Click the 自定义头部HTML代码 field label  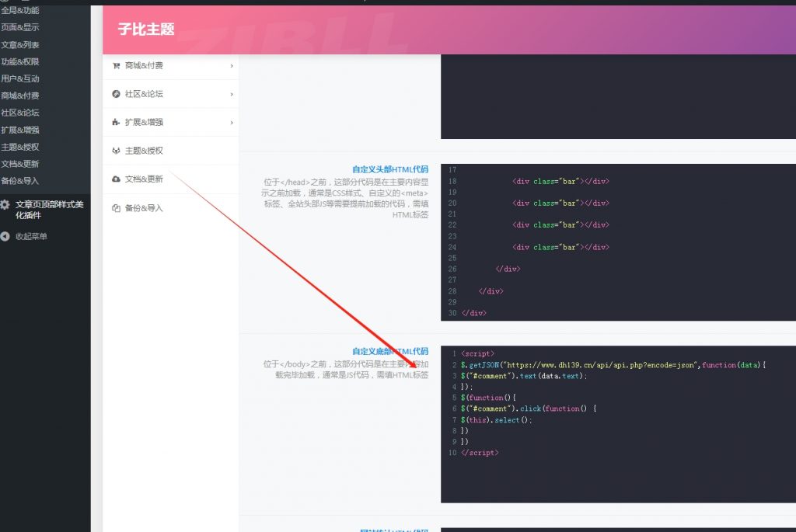pyautogui.click(x=390, y=169)
